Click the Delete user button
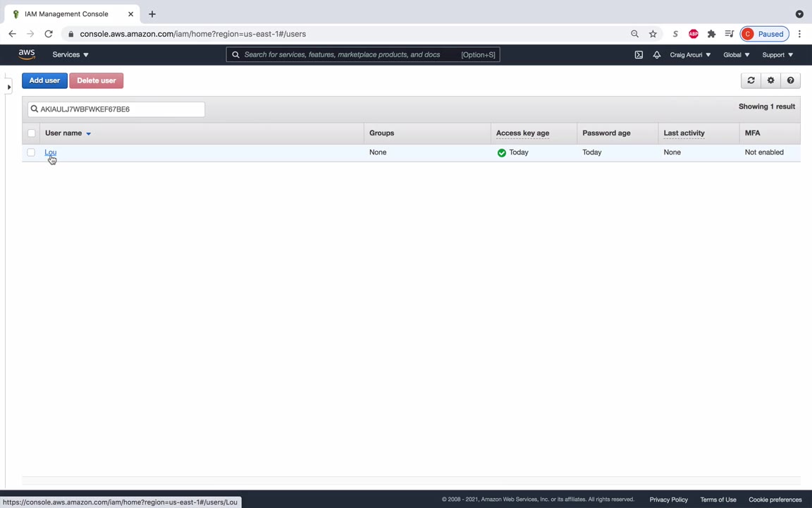Image resolution: width=812 pixels, height=508 pixels. pos(97,80)
